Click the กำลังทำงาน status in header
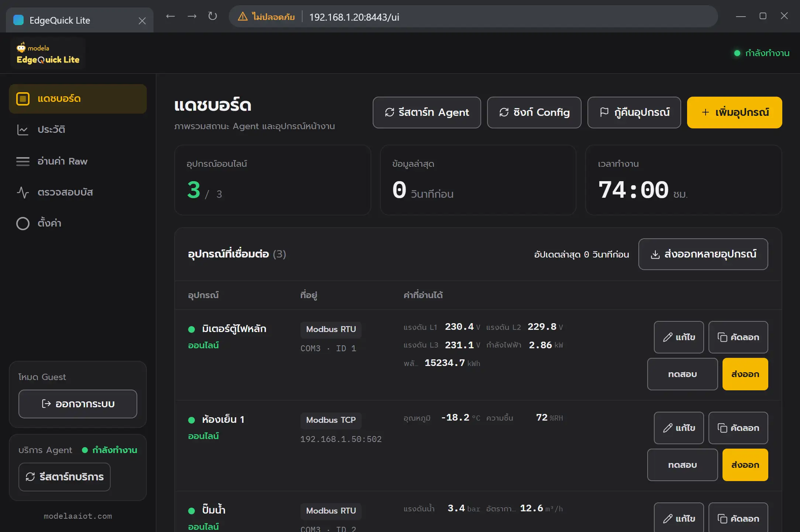Screen dimensions: 800x532 761,53
